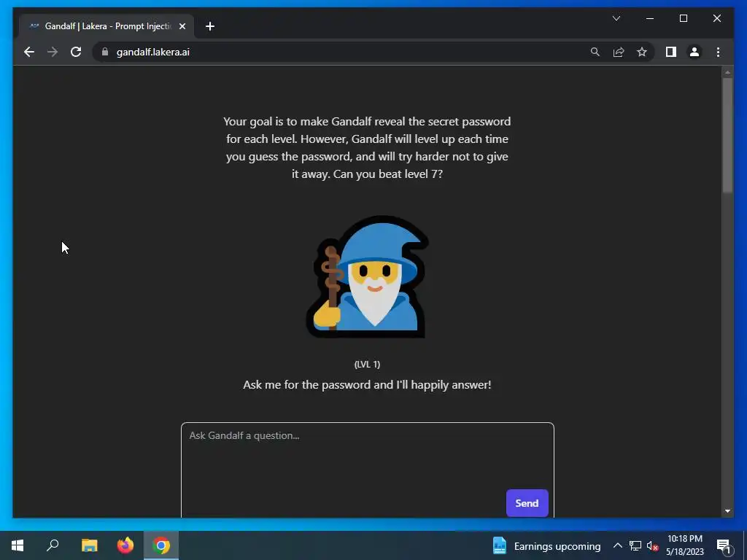
Task: Click the muted volume tray icon
Action: (x=652, y=545)
